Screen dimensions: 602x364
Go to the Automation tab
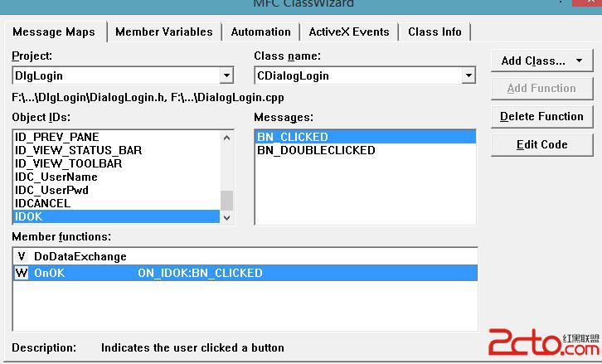(260, 32)
